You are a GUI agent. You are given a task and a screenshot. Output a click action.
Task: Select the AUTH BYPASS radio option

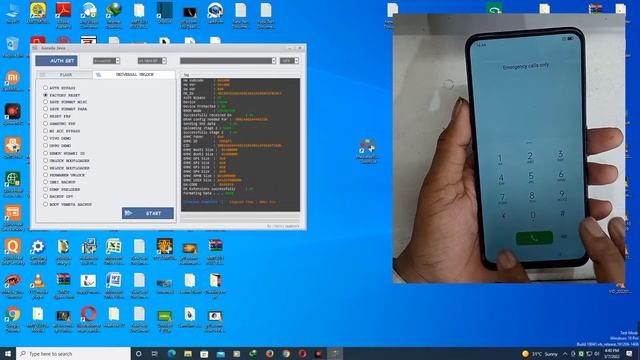[60, 88]
